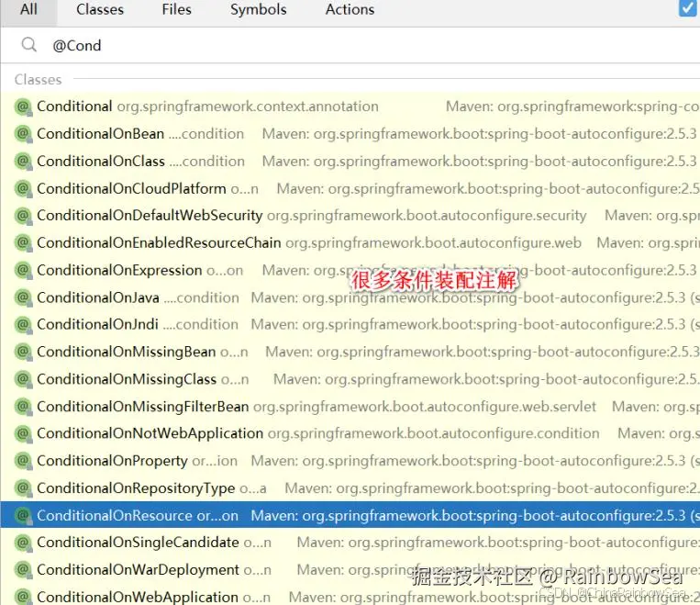700x605 pixels.
Task: Click annotation icon beside ConditionalOnProperty
Action: point(23,461)
